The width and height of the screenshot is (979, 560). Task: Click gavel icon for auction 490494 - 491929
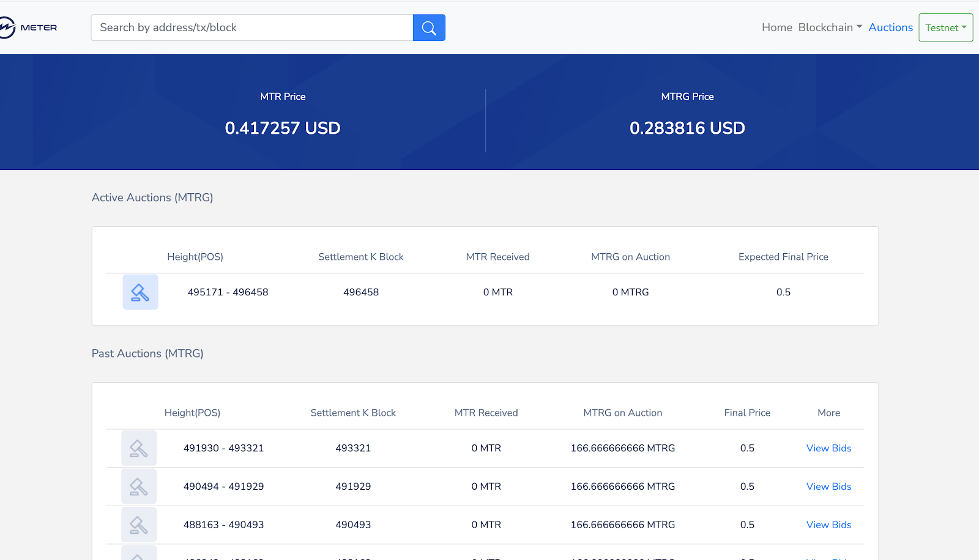[x=139, y=487]
